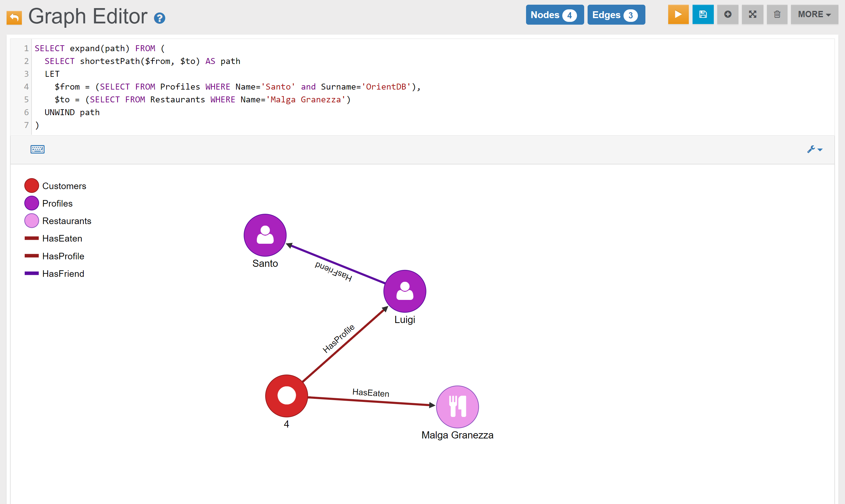Click the Luigi profile node
The image size is (845, 504).
(x=405, y=291)
